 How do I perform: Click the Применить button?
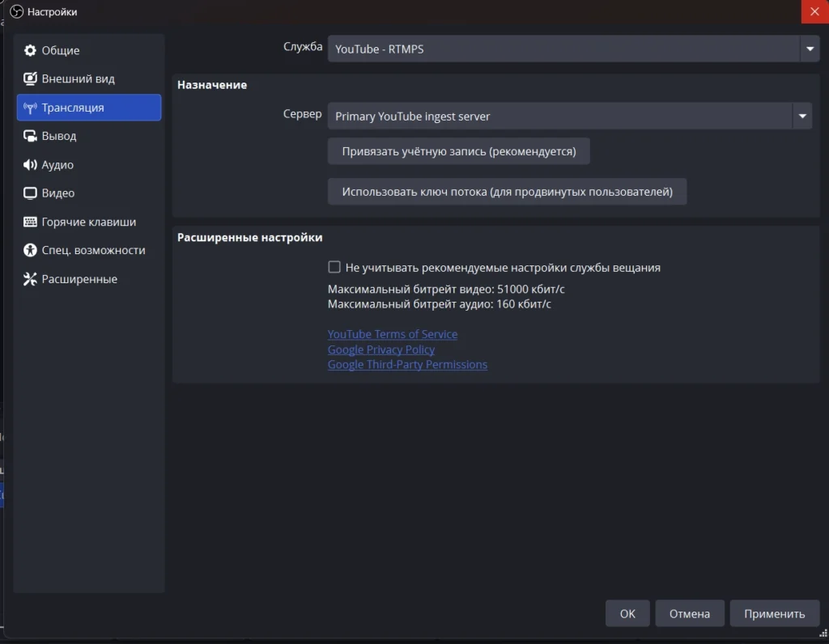tap(774, 613)
